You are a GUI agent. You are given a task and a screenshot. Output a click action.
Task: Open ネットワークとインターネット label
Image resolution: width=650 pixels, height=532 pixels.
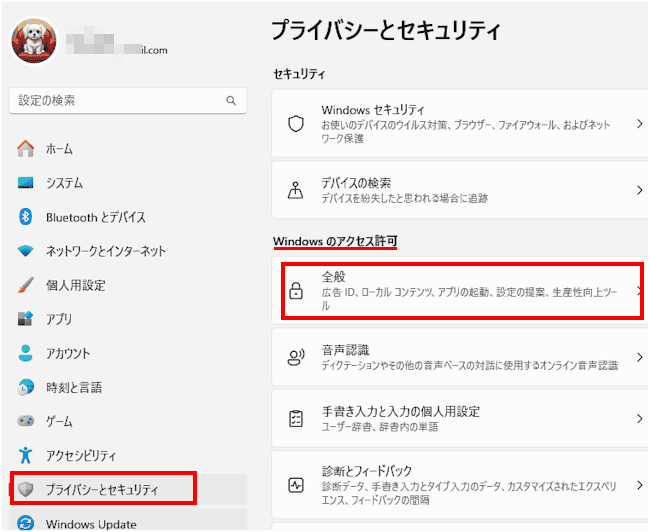[106, 251]
